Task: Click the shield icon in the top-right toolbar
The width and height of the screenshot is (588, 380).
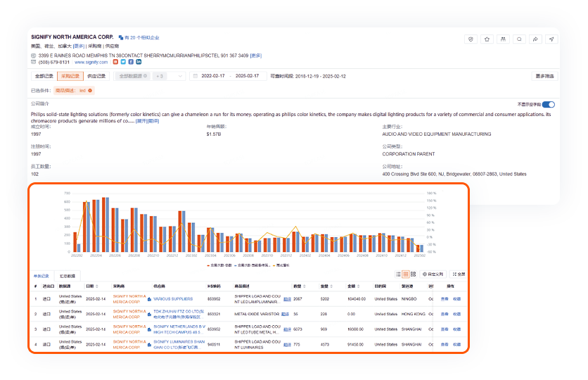Action: click(472, 39)
